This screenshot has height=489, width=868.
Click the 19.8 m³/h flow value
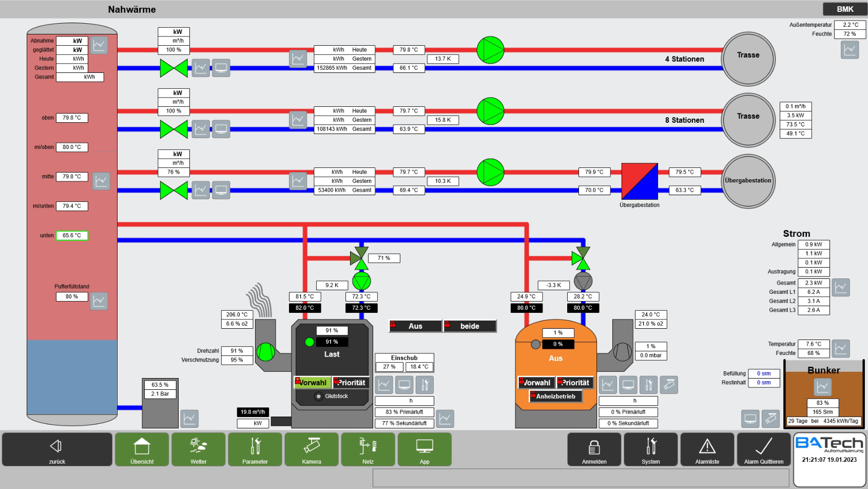click(253, 412)
